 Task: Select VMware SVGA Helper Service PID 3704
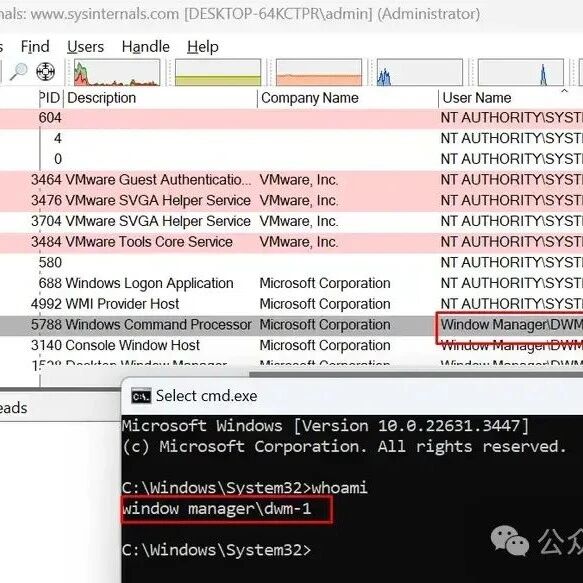[x=292, y=222]
